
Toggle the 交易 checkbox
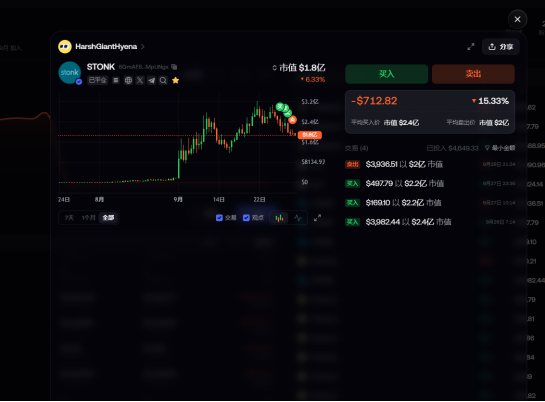pyautogui.click(x=219, y=218)
